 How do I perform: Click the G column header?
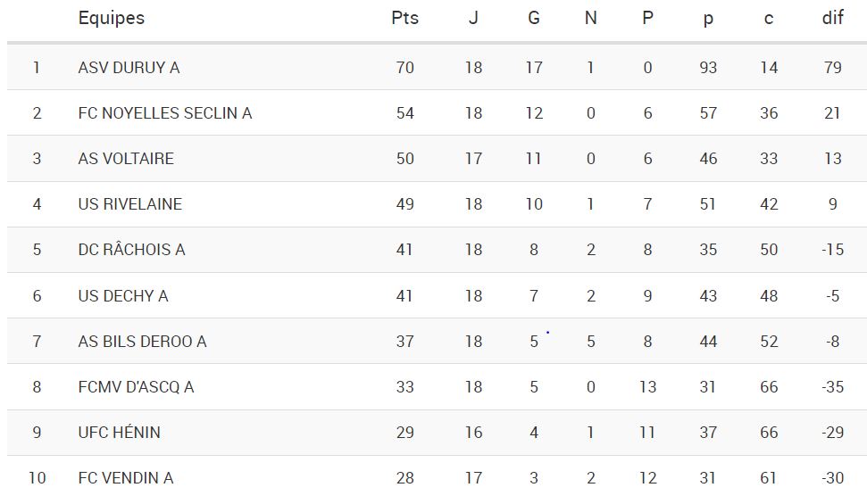pyautogui.click(x=534, y=18)
